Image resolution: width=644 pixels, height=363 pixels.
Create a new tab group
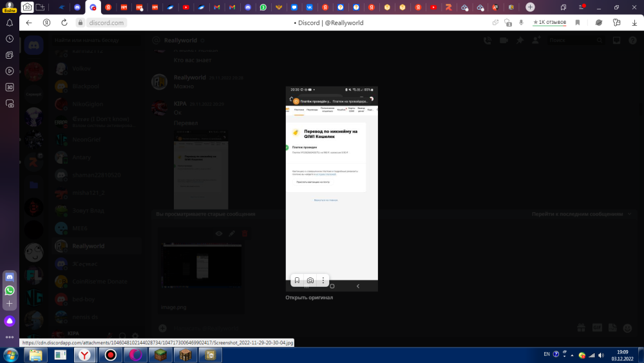point(40,7)
